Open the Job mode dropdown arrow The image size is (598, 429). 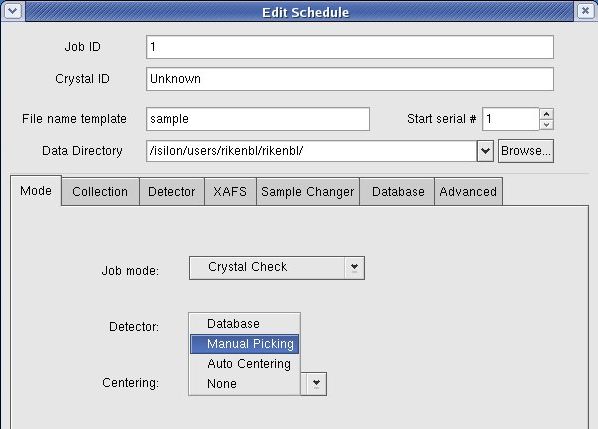[354, 268]
